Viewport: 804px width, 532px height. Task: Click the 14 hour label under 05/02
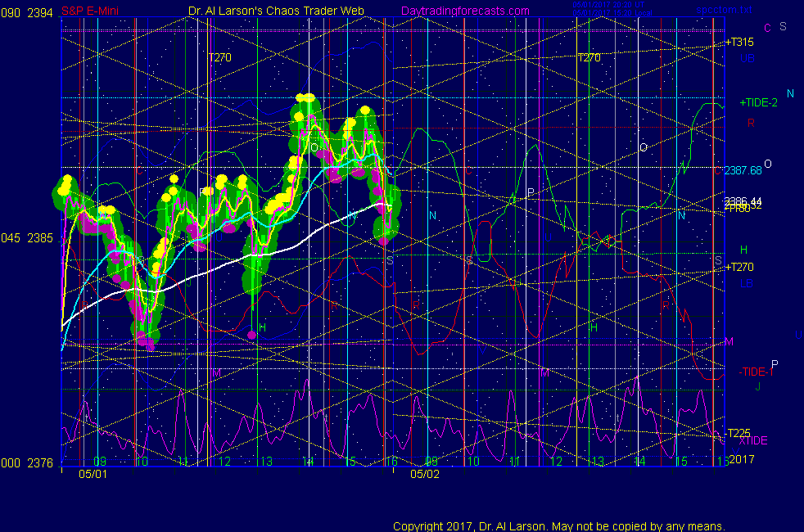click(639, 462)
